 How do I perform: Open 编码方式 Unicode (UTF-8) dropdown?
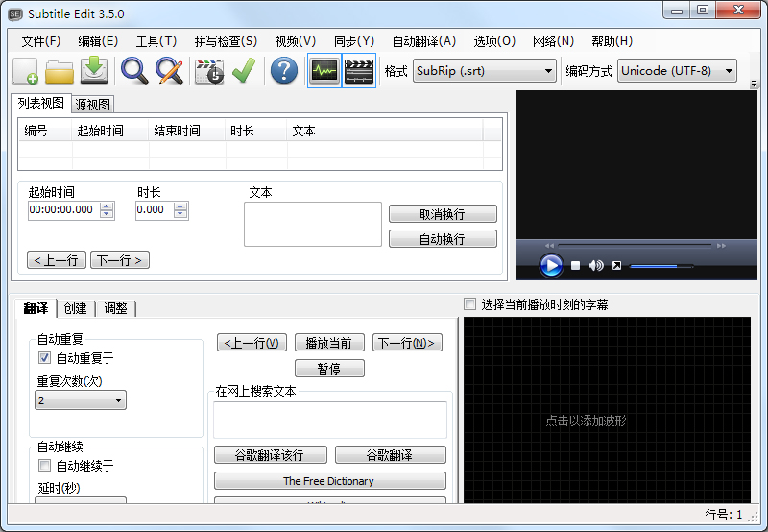coord(677,71)
